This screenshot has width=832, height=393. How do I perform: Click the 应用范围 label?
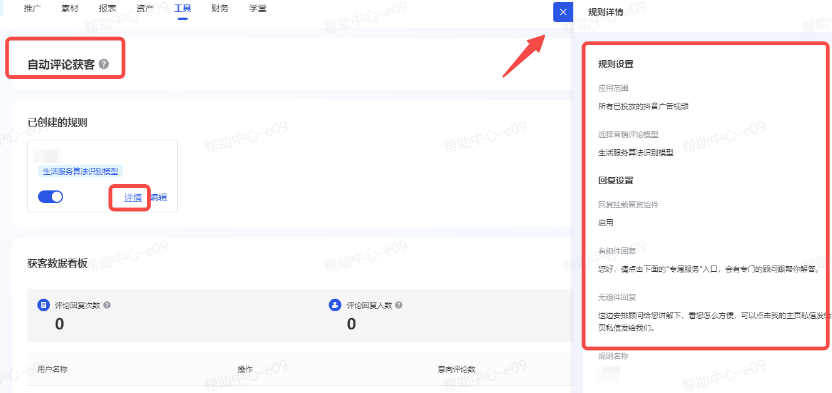613,88
